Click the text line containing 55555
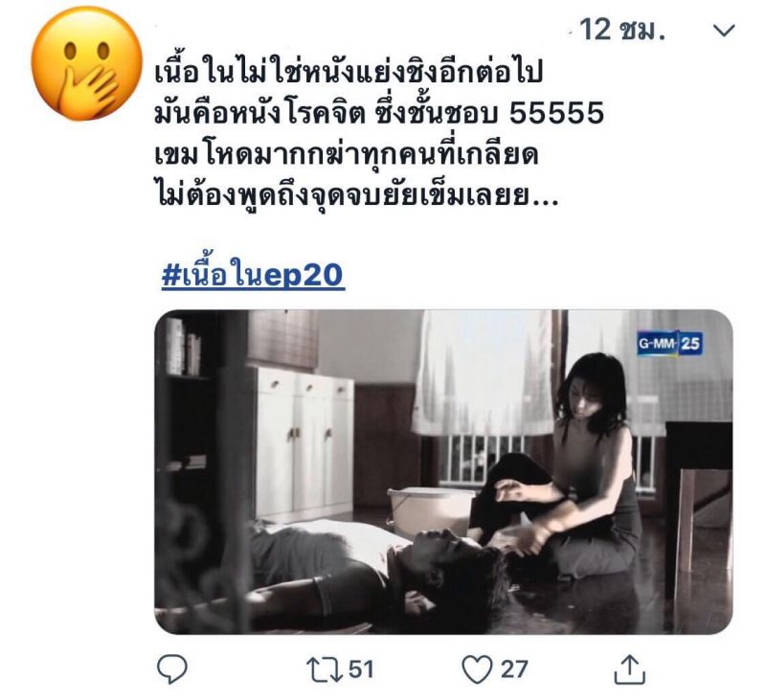 tap(379, 113)
